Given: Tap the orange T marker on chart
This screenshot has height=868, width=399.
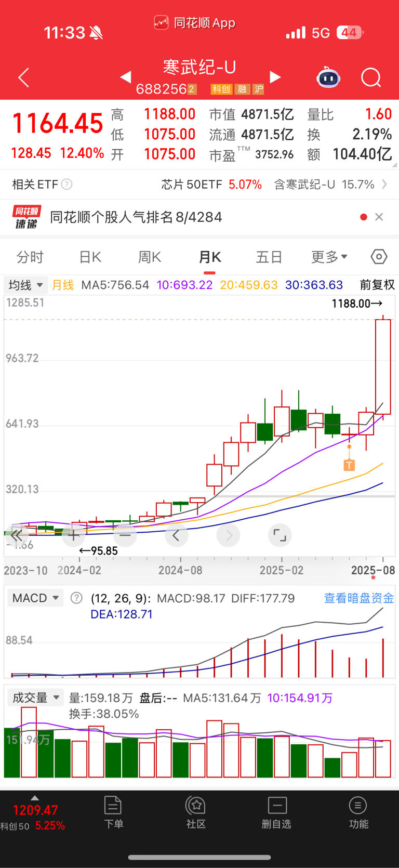Looking at the screenshot, I should pos(349,465).
